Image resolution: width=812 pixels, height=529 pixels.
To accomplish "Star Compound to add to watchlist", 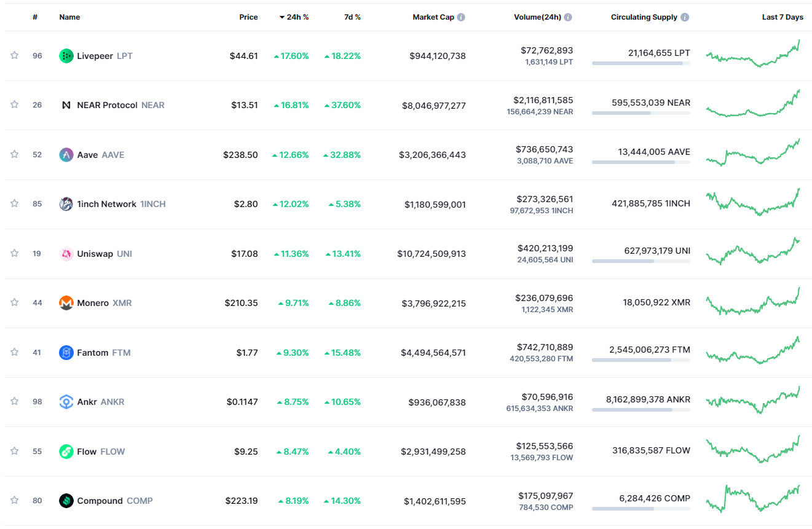I will [x=14, y=500].
